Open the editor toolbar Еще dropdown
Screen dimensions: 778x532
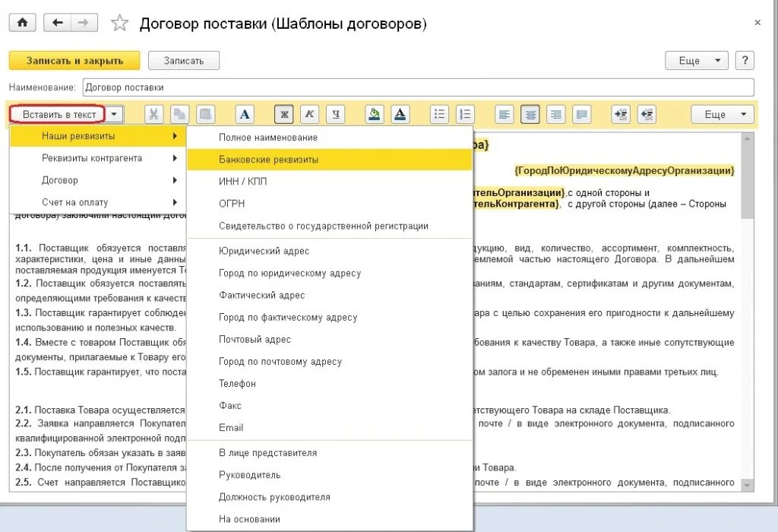[x=723, y=115]
